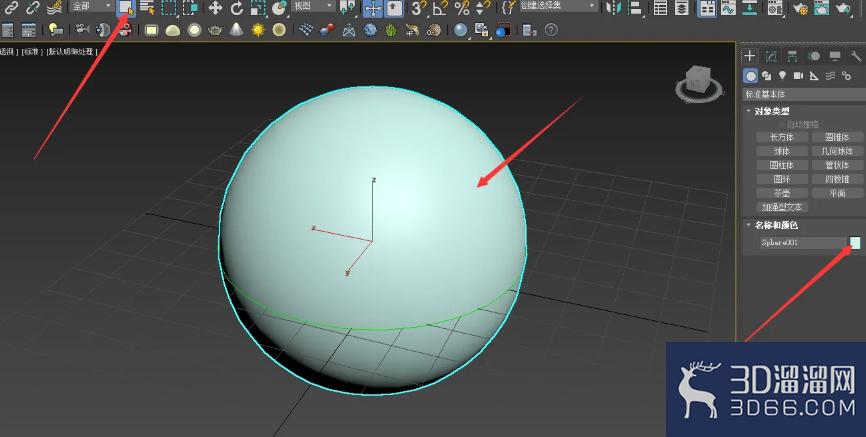The width and height of the screenshot is (866, 437).
Task: Click the Render Production teapot icon
Action: (843, 8)
